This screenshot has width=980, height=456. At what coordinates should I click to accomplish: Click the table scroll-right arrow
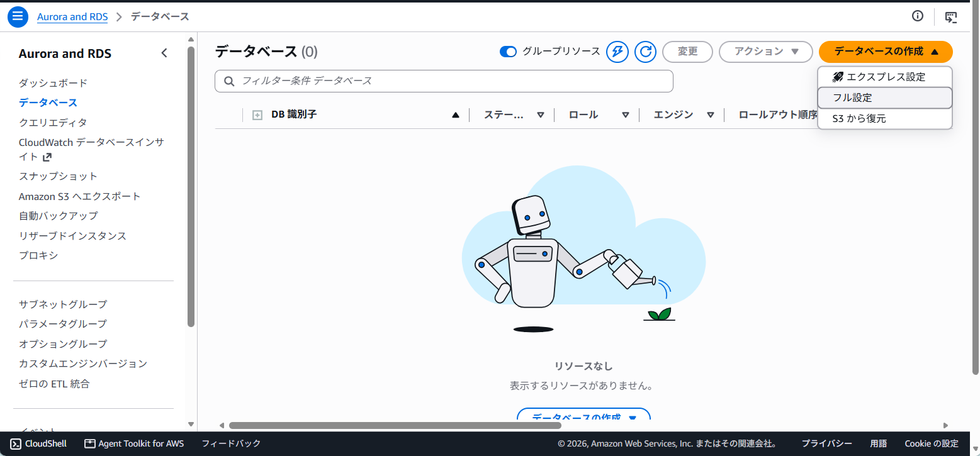pos(945,425)
